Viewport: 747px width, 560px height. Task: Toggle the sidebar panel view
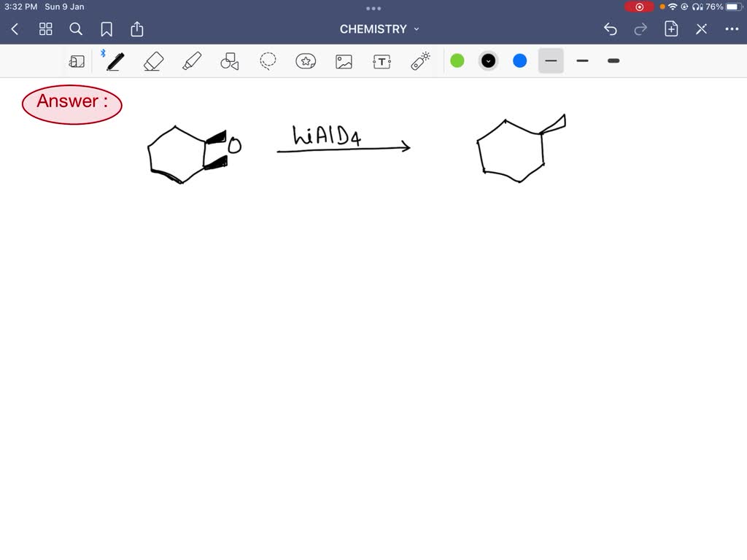click(x=77, y=61)
